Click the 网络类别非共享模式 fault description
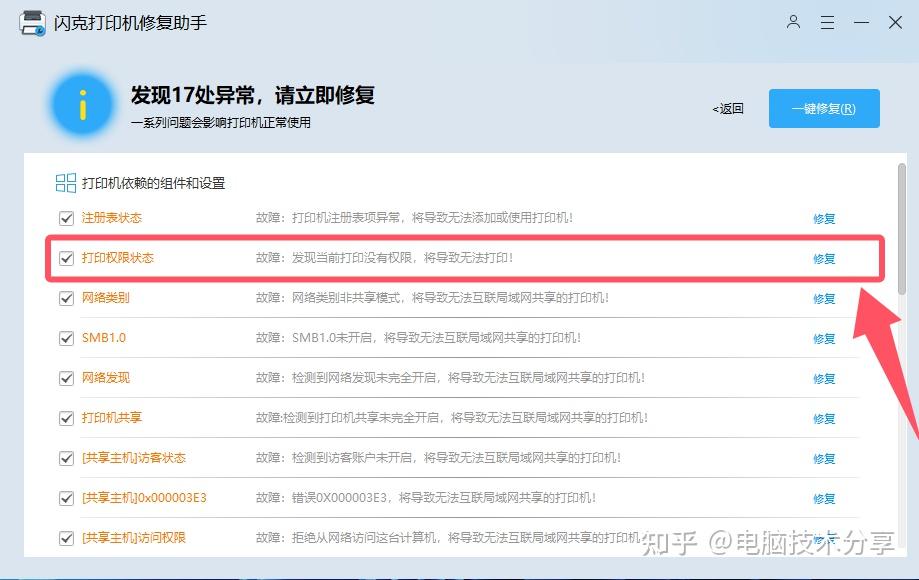This screenshot has height=580, width=919. (x=432, y=298)
